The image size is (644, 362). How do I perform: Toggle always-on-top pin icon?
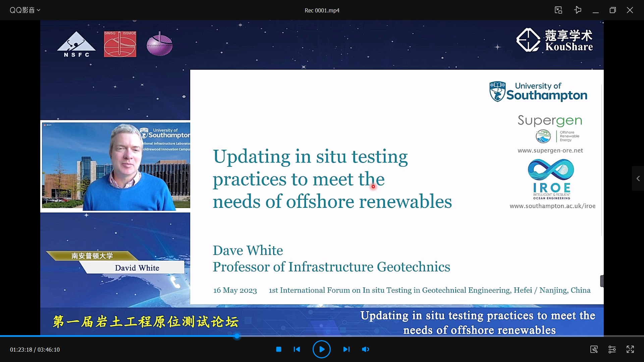tap(577, 10)
